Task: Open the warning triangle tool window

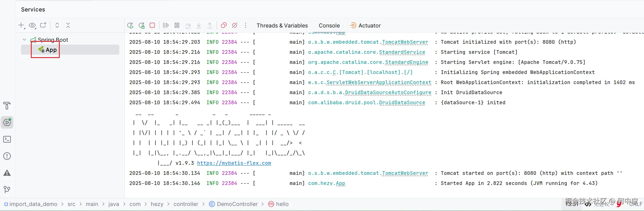Action: pyautogui.click(x=7, y=173)
